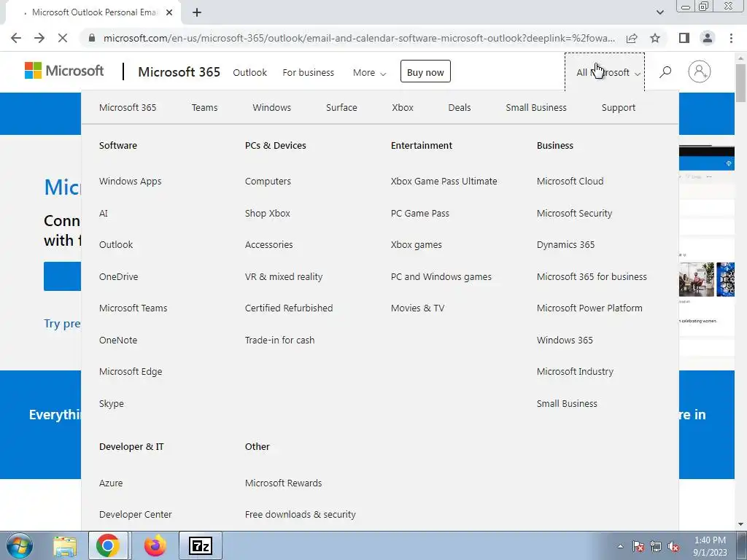747x560 pixels.
Task: Click the page vertical scrollbar thumb
Action: click(740, 82)
